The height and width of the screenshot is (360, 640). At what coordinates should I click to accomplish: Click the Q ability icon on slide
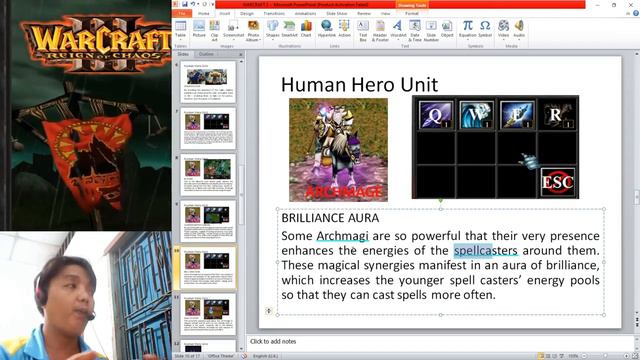point(436,115)
